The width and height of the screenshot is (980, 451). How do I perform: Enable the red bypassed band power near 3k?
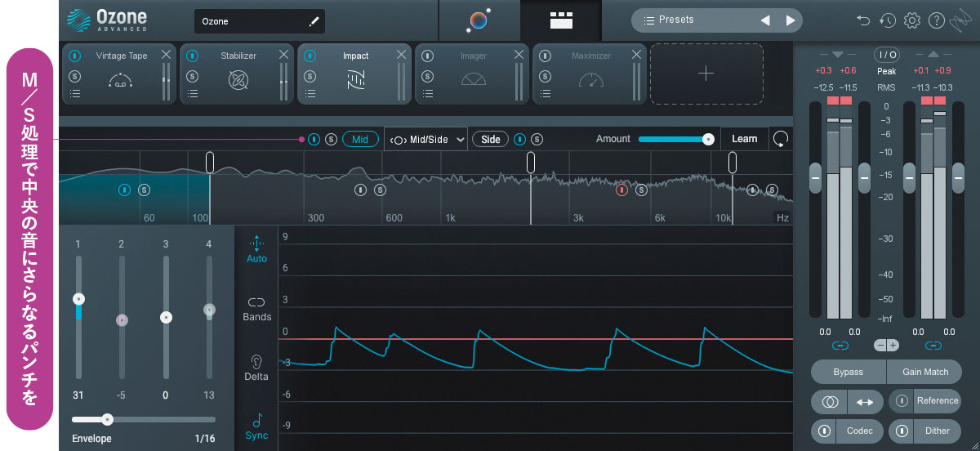pyautogui.click(x=622, y=190)
